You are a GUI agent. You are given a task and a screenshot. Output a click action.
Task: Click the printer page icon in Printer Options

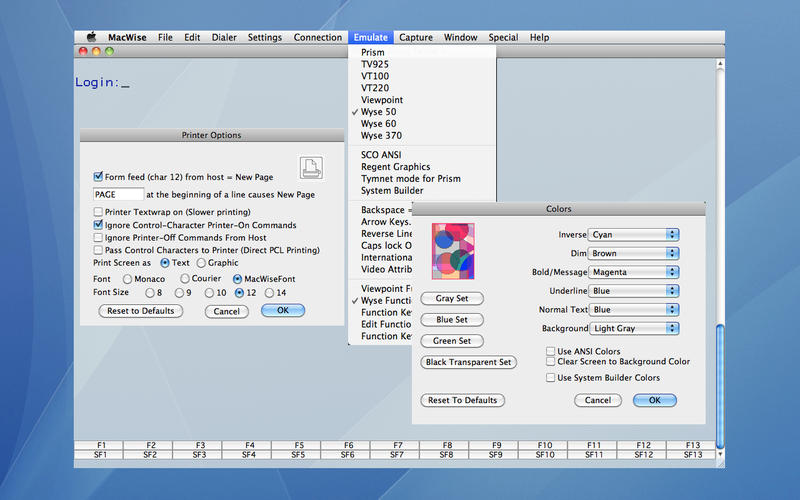pos(311,168)
